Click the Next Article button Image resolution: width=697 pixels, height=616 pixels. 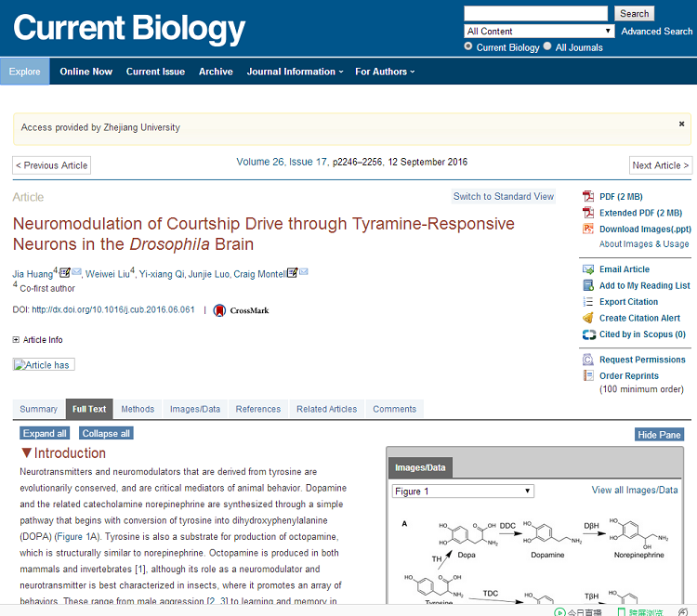[x=661, y=165]
